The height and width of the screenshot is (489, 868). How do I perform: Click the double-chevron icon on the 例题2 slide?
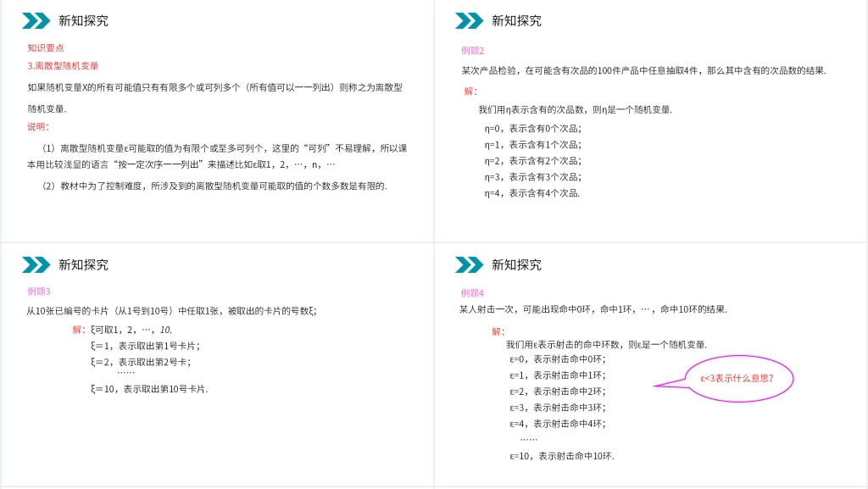469,21
